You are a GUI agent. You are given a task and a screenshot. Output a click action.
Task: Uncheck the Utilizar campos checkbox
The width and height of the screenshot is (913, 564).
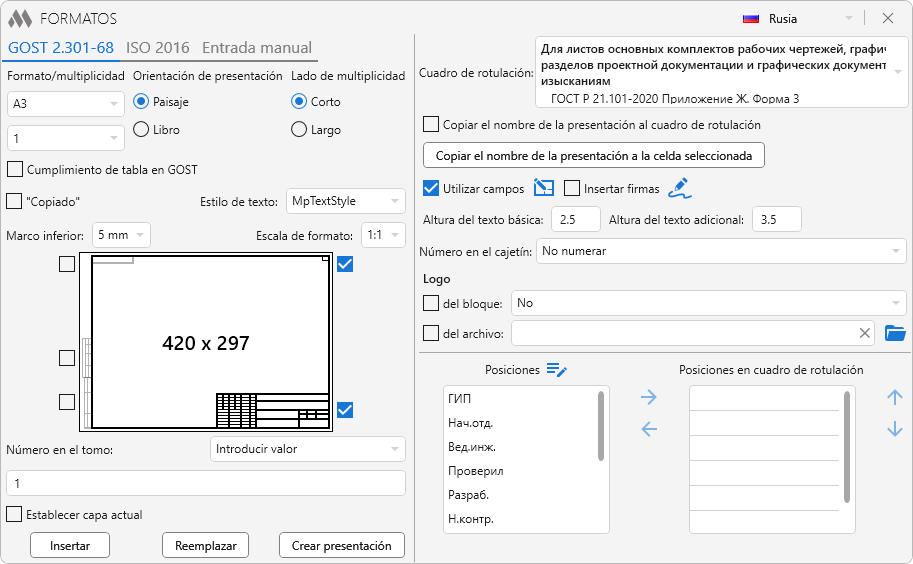point(431,188)
